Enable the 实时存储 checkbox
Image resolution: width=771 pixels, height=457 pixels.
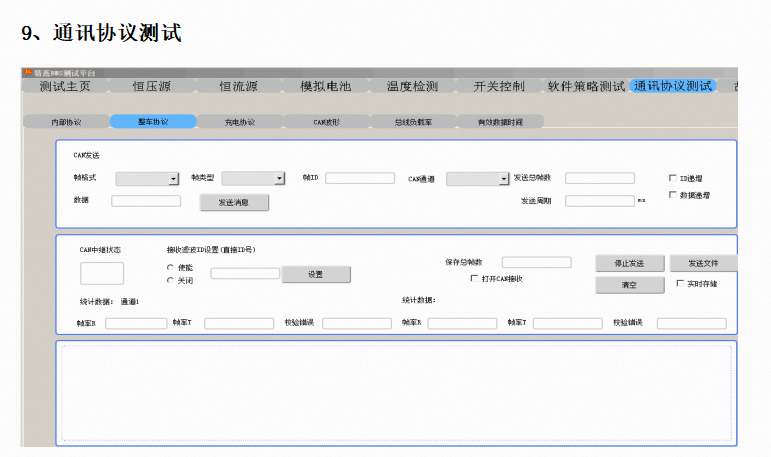click(x=680, y=283)
